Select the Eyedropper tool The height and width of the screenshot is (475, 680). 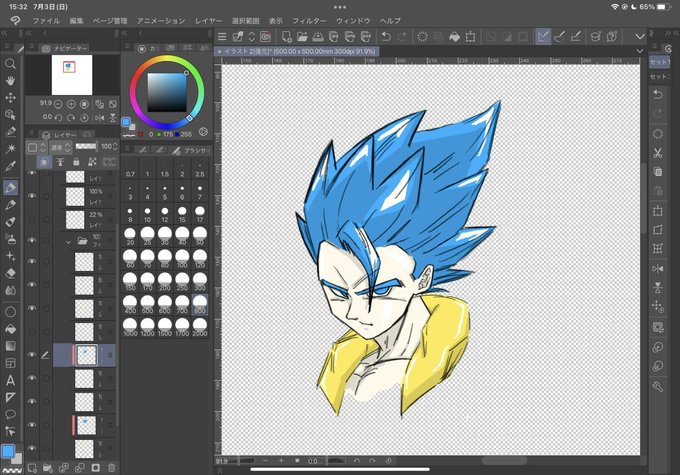tap(10, 166)
